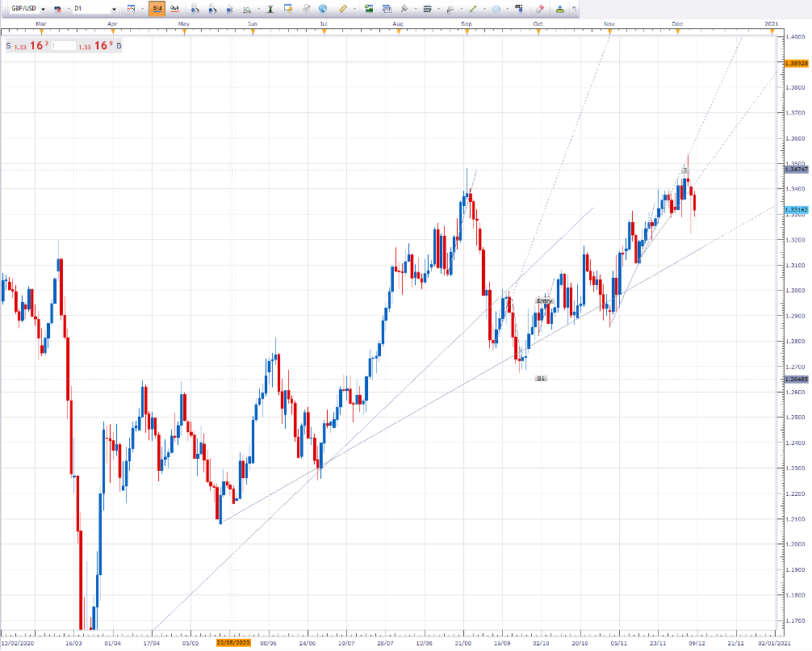The width and height of the screenshot is (812, 651).
Task: Click the 1.26485 price level label
Action: pos(797,379)
